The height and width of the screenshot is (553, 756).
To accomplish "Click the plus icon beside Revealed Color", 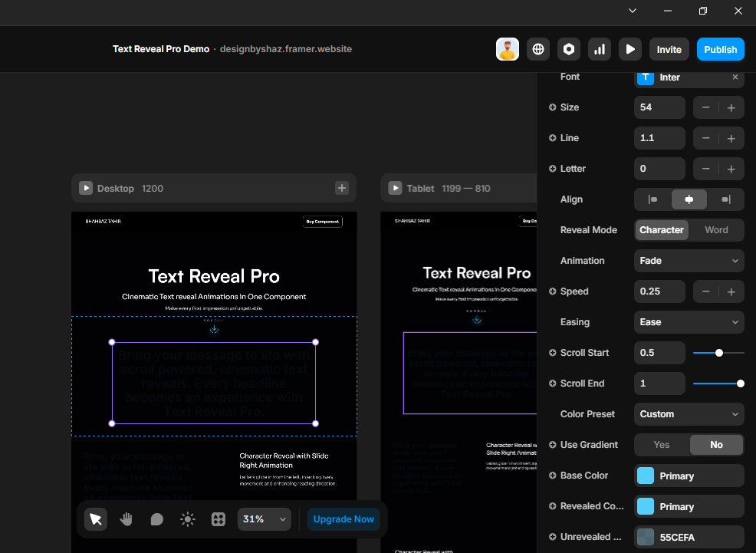I will click(553, 505).
